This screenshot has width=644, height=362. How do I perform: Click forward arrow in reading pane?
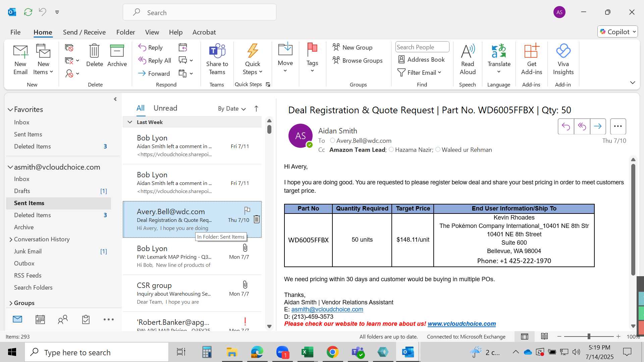(x=598, y=126)
